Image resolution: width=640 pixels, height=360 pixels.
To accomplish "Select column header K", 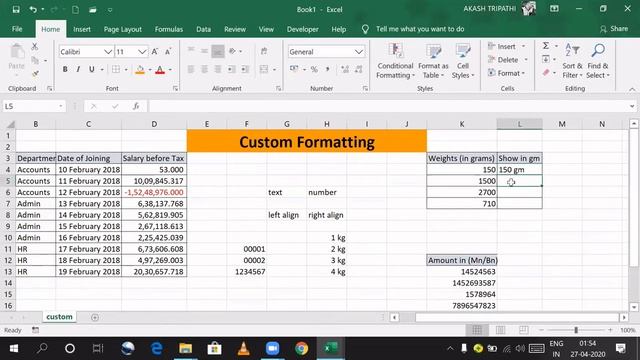I will (462, 124).
